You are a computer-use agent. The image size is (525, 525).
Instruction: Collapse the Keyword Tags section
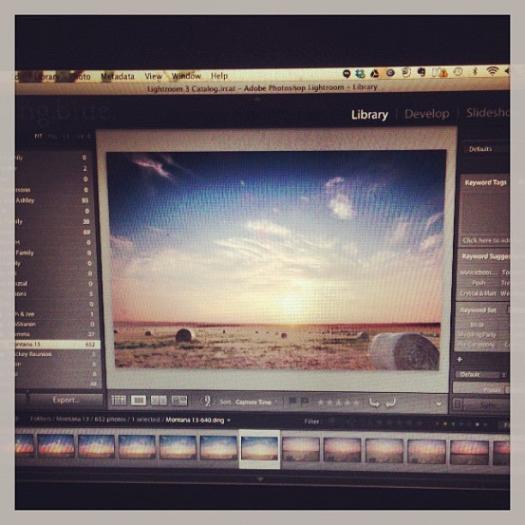point(485,182)
